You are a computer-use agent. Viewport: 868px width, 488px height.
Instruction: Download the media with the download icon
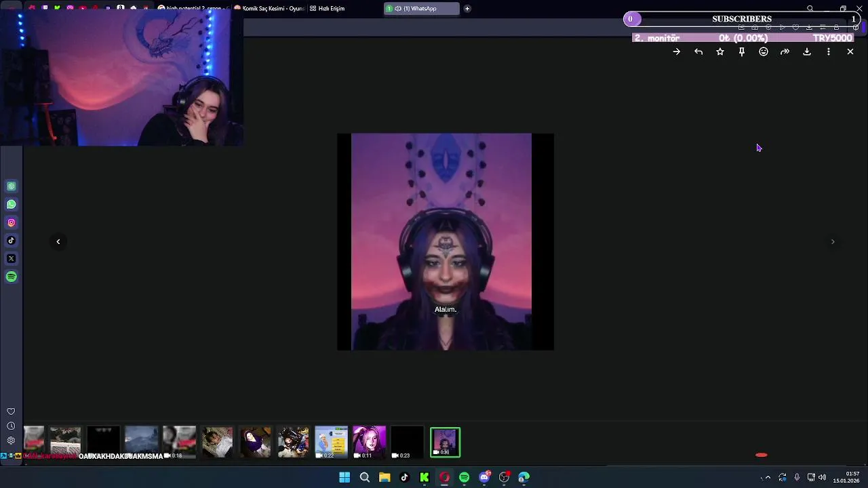coord(807,52)
